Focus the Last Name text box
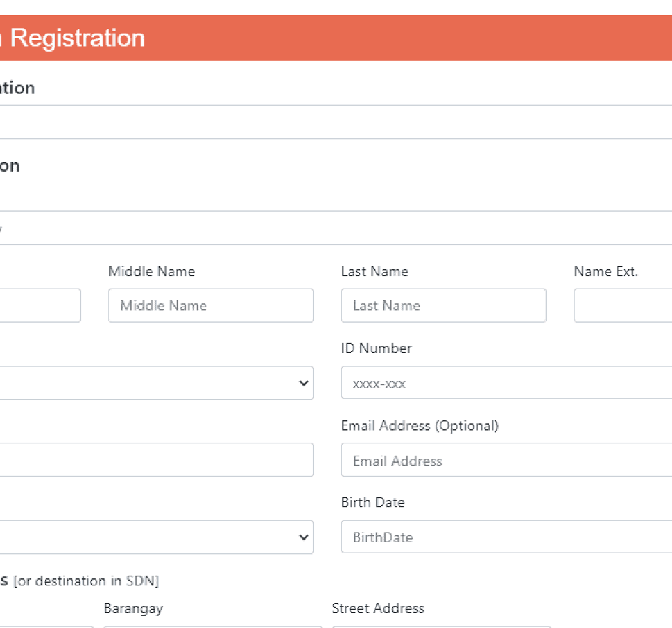 point(443,305)
